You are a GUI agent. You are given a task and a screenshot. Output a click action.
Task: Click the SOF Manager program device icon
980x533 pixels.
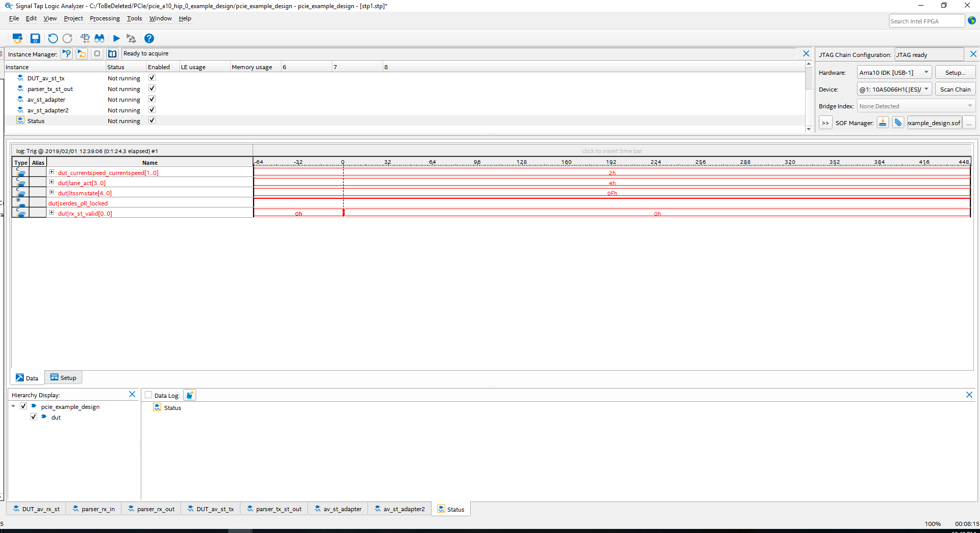click(x=883, y=123)
